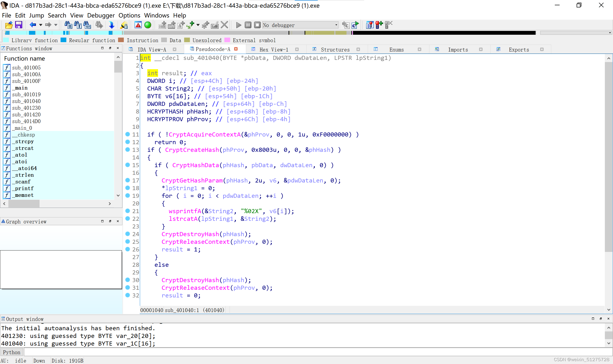
Task: Jump back with the blue left arrow
Action: pyautogui.click(x=33, y=25)
